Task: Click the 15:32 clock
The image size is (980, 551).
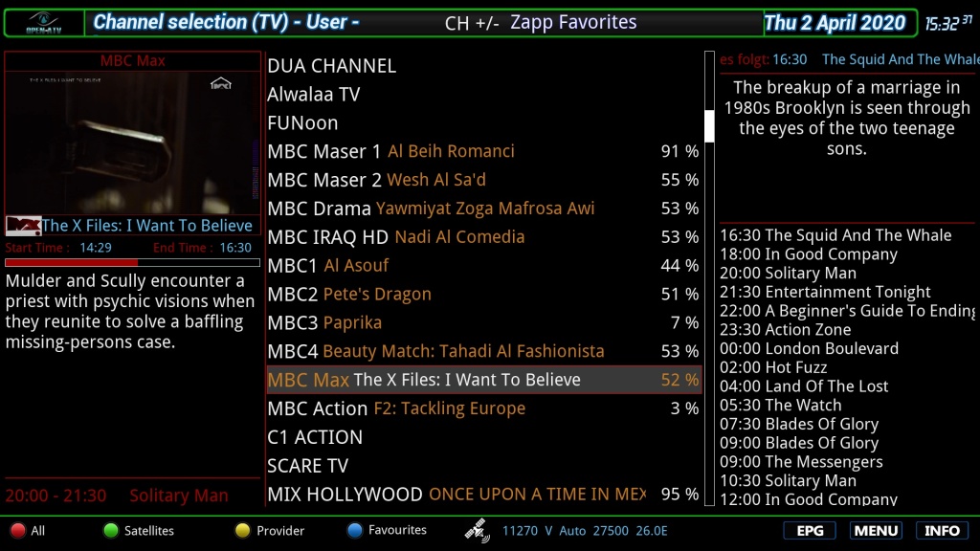Action: 948,24
